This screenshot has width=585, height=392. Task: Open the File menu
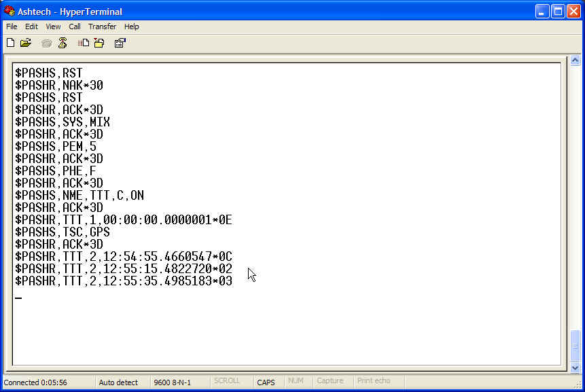[x=12, y=26]
